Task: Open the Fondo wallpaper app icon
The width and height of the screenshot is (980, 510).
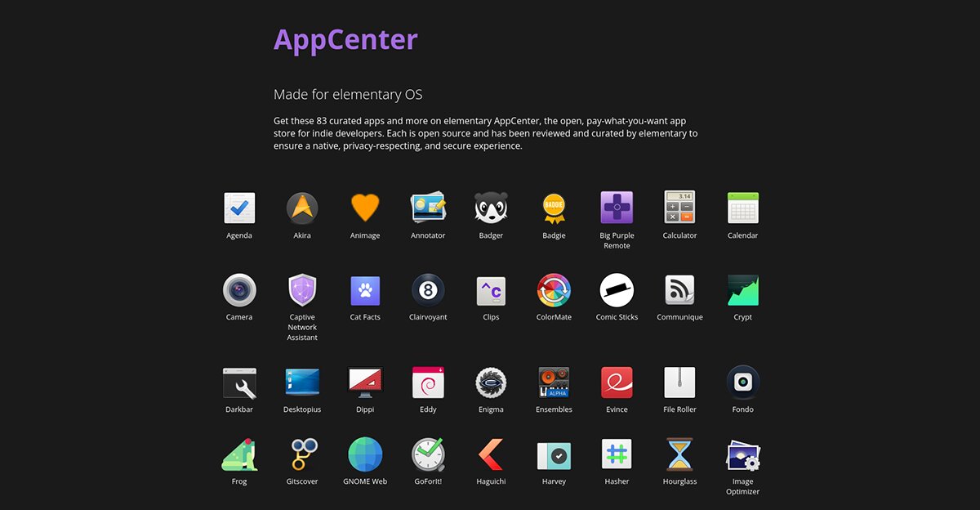Action: tap(743, 382)
